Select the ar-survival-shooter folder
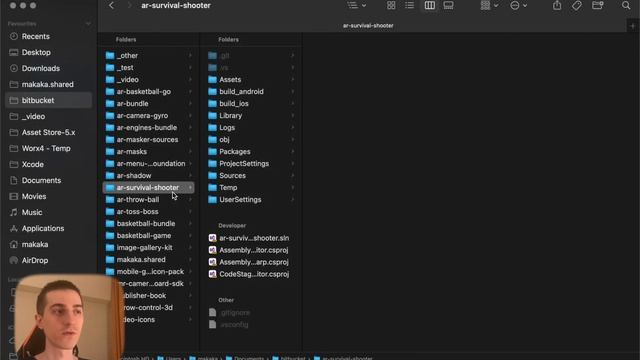The height and width of the screenshot is (360, 640). click(149, 187)
